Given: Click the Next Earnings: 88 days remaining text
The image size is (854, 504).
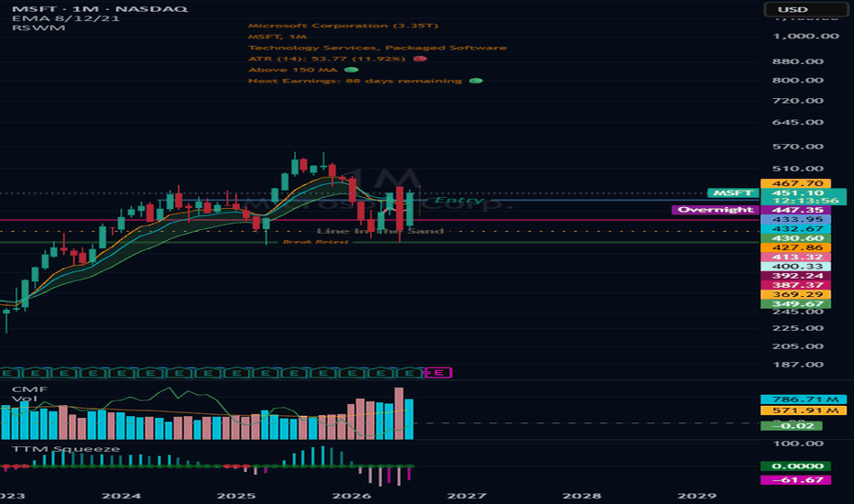Looking at the screenshot, I should coord(356,81).
